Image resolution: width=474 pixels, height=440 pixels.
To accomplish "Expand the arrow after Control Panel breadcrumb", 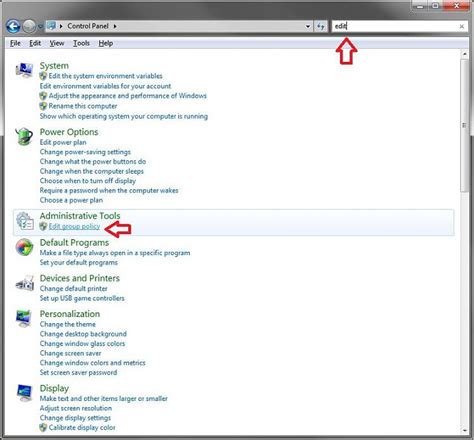I will click(115, 26).
